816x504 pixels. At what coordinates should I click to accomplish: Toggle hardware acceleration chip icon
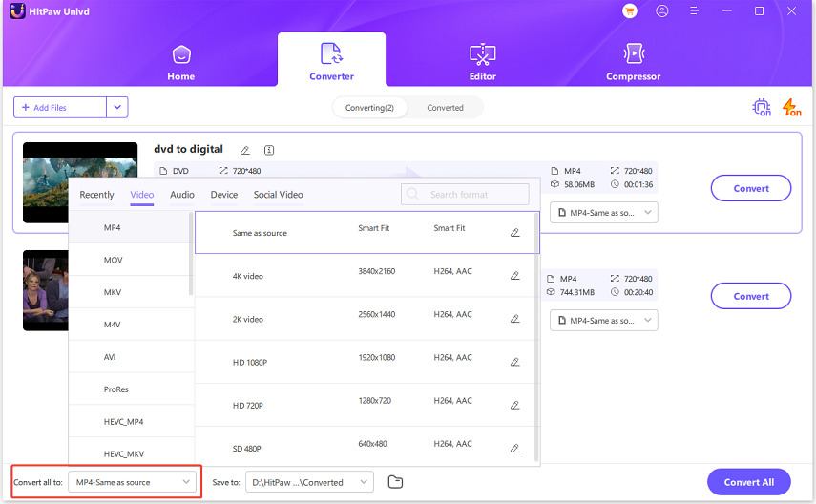pos(762,107)
